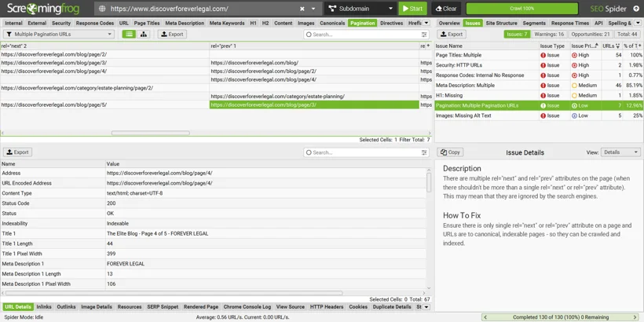Switch to tree view icon
Screen dimensions: 644x322
click(144, 35)
